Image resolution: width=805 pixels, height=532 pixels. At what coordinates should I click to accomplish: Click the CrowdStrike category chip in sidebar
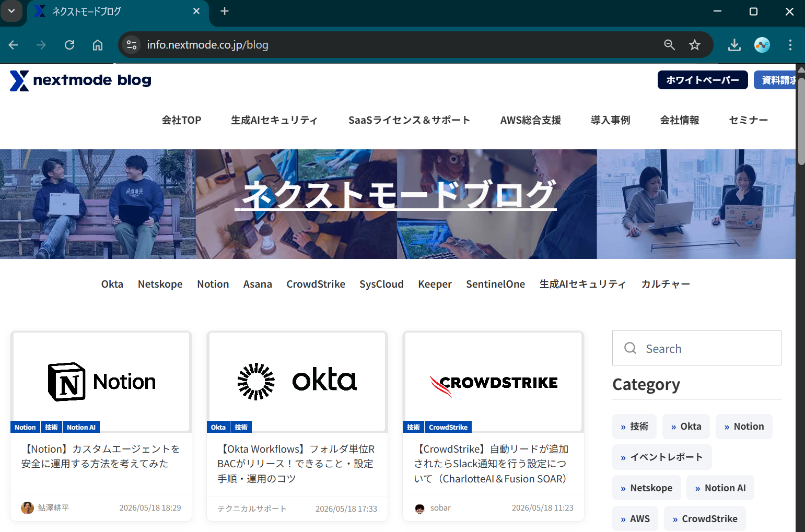coord(705,519)
